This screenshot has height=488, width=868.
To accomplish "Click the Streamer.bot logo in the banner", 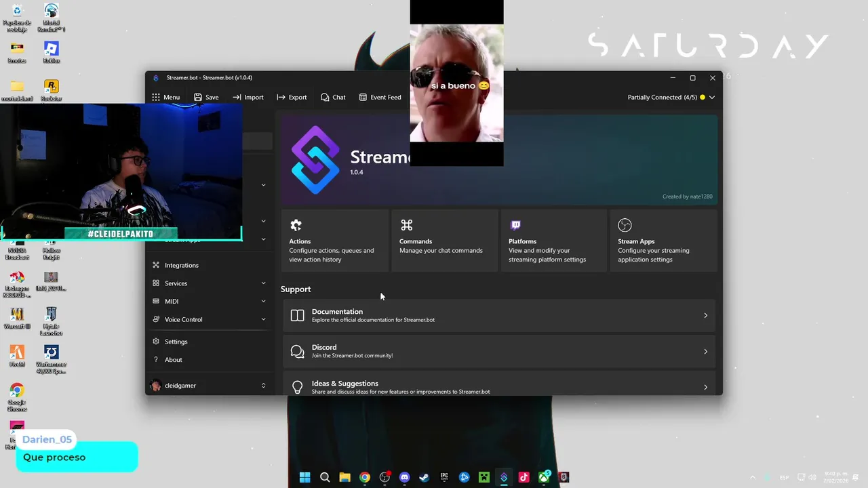I will coord(315,160).
